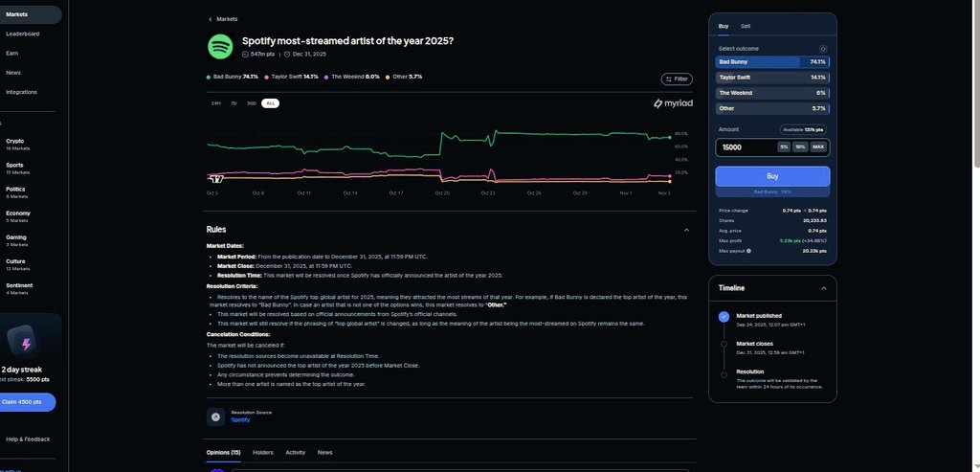980x472 pixels.
Task: Click the clock icon beside Dec 31, 2025
Action: click(x=287, y=55)
